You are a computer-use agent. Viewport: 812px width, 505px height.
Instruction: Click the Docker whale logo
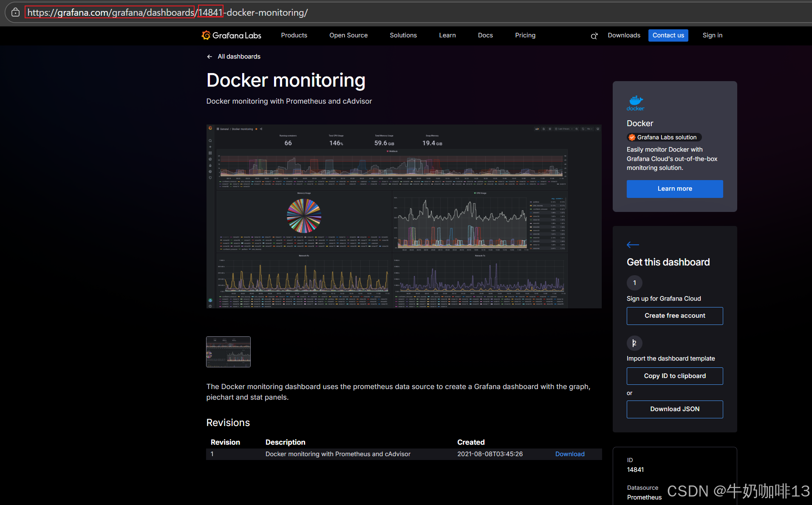[636, 103]
